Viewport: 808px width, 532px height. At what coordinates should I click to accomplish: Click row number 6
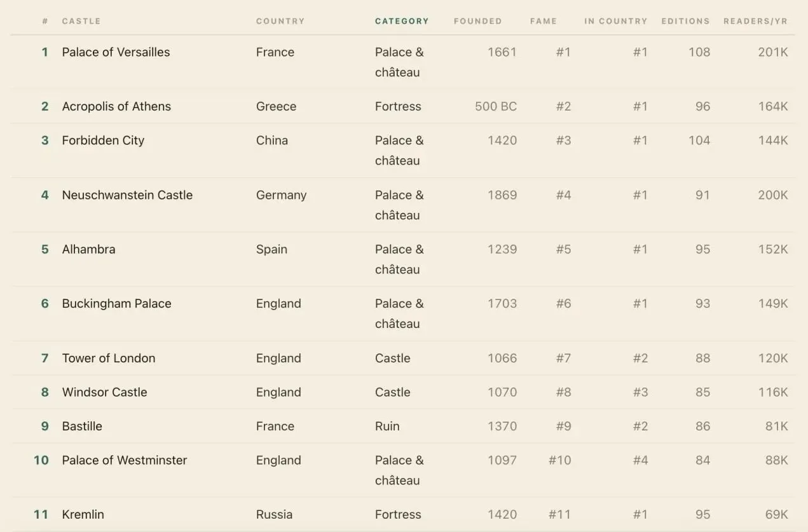click(x=45, y=303)
